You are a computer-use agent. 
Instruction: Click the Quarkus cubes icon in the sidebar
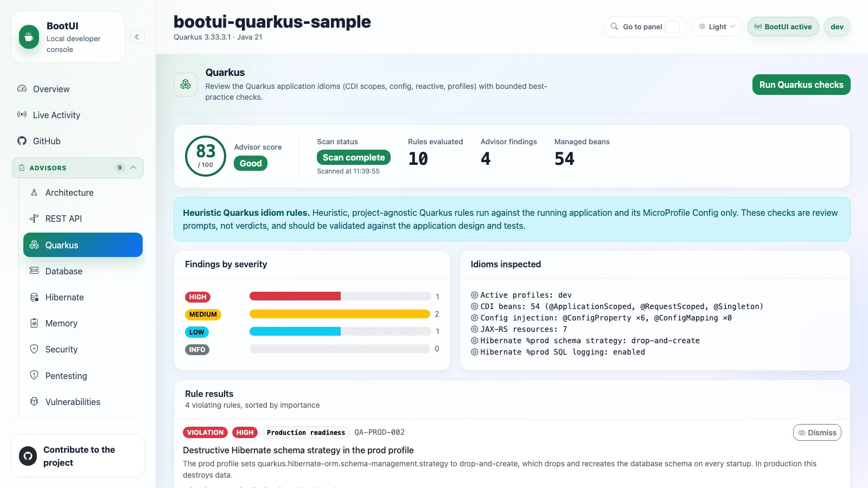(34, 245)
